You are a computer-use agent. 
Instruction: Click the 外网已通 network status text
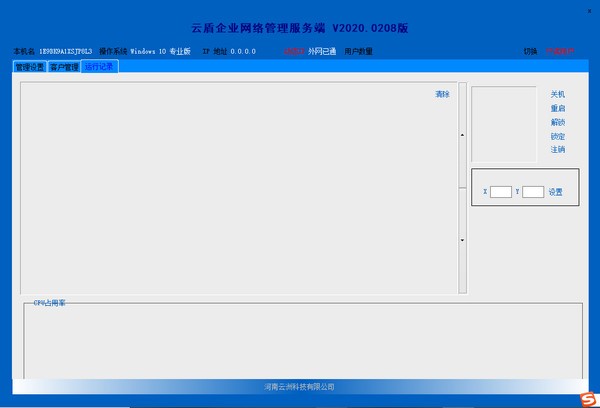tap(322, 51)
